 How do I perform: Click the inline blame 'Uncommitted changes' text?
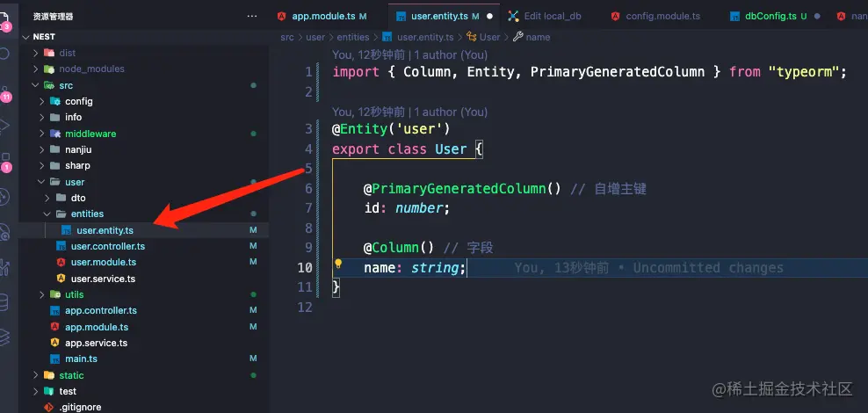coord(708,268)
